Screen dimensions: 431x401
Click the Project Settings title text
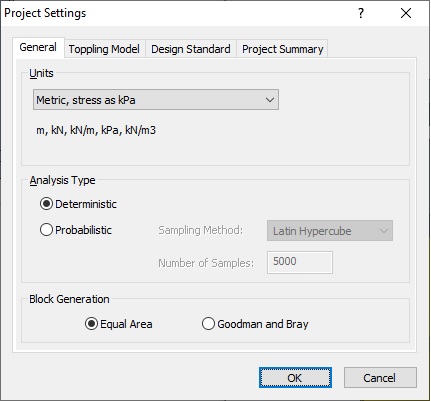[x=45, y=13]
